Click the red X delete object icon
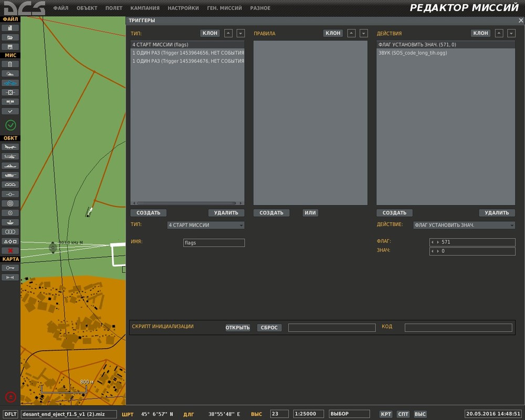The image size is (525, 420). [10, 250]
